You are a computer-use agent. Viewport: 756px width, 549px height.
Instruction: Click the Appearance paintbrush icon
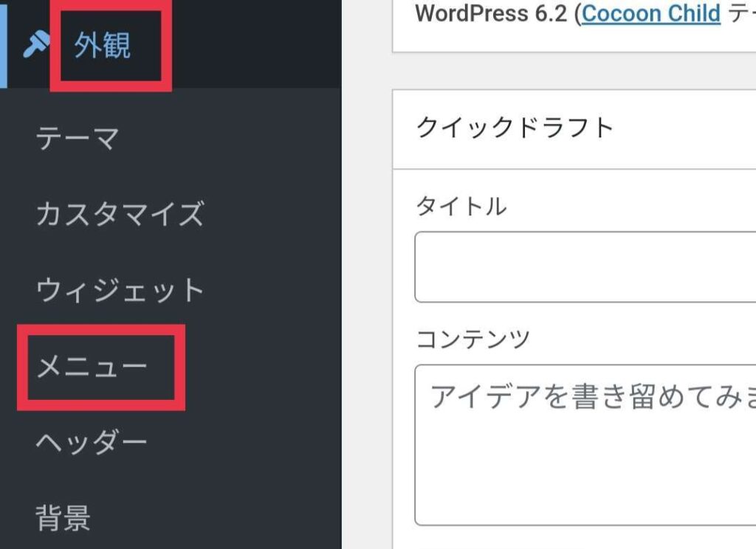37,44
